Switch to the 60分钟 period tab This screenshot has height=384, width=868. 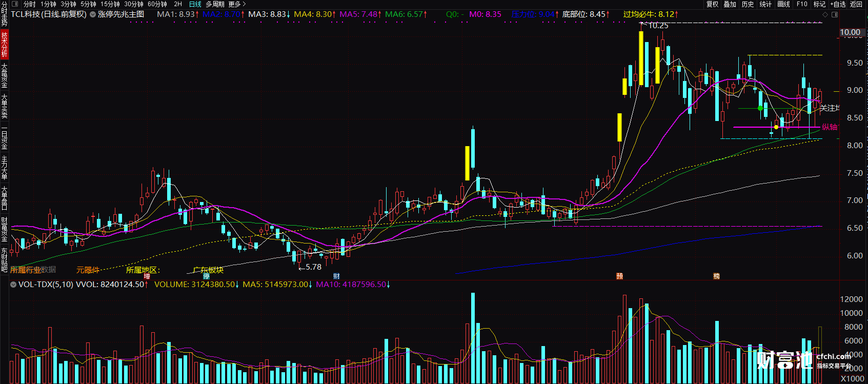click(x=157, y=4)
